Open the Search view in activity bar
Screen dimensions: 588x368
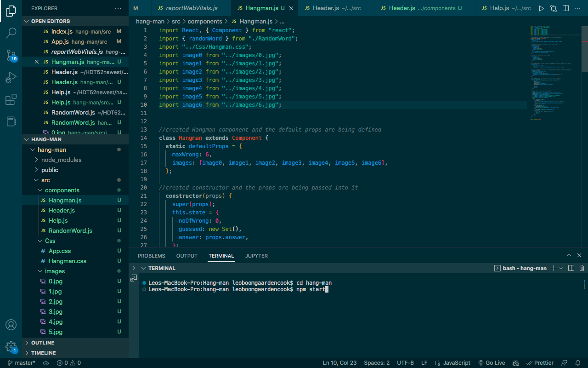(x=11, y=33)
